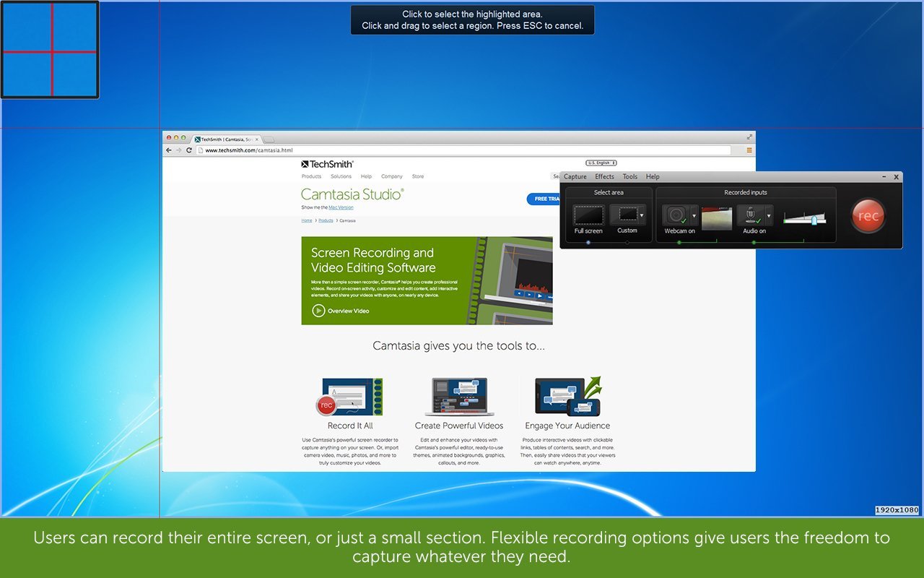Image resolution: width=924 pixels, height=578 pixels.
Task: Click the Record It All icon
Action: pos(350,397)
